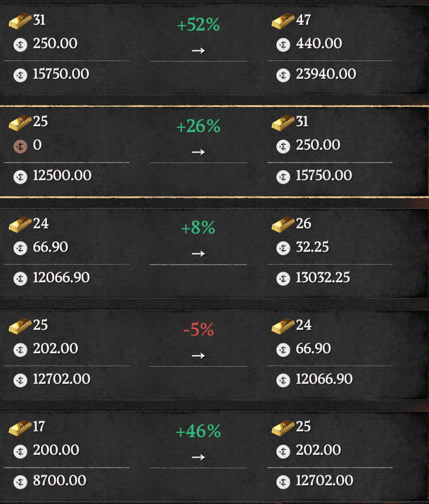429x504 pixels.
Task: Click the coin icon beside 13032.25
Action: click(283, 278)
